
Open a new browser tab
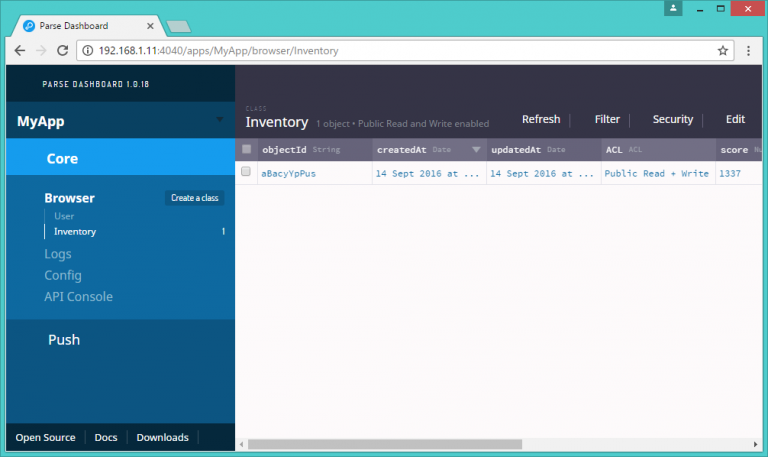click(179, 25)
